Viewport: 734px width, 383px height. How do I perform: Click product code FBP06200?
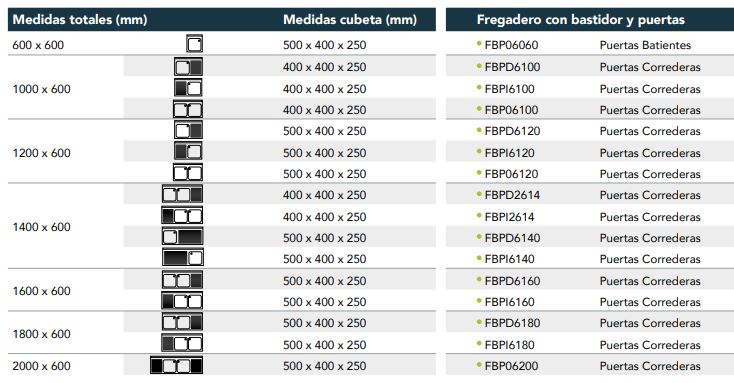tap(511, 366)
